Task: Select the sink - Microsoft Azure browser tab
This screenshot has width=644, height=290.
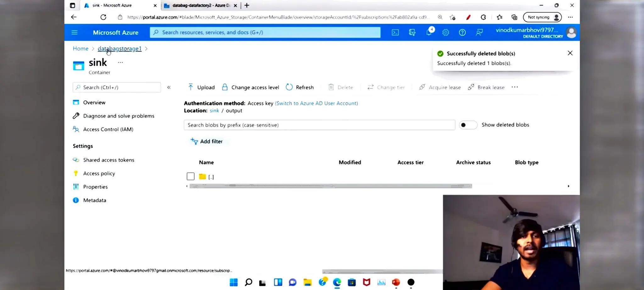Action: [120, 5]
